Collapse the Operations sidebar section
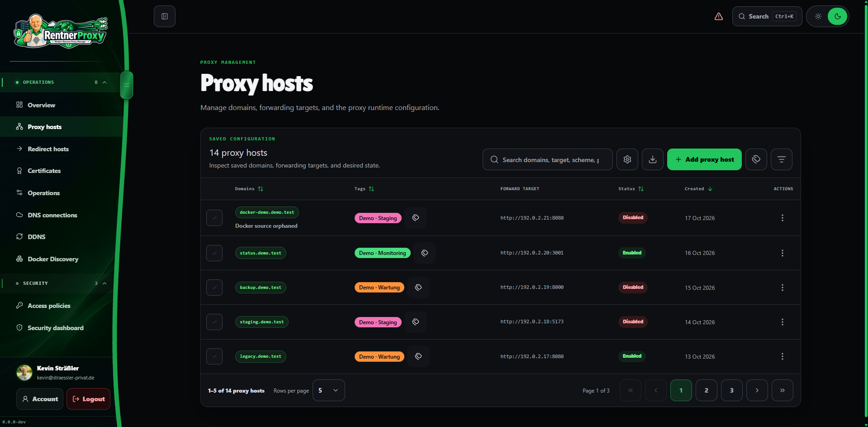The image size is (868, 427). tap(61, 82)
